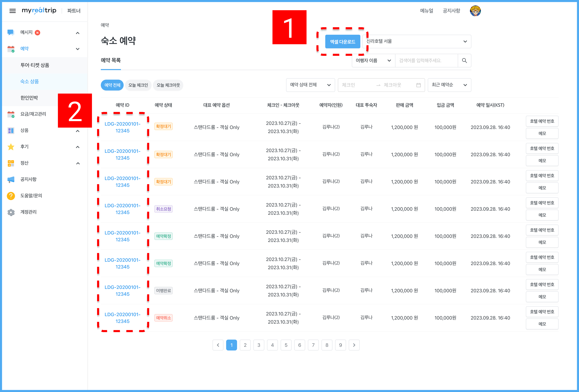The image size is (579, 392).
Task: Click the 도움말/문의 question mark icon
Action: [x=11, y=196]
